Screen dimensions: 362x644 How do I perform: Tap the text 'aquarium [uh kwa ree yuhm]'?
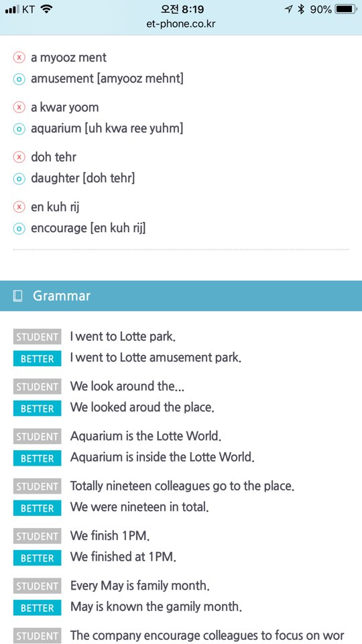point(107,129)
